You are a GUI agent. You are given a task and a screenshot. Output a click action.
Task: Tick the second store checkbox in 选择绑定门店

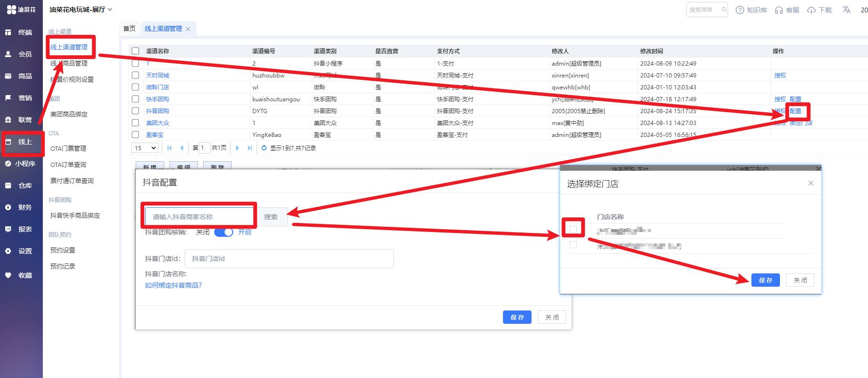click(x=573, y=244)
